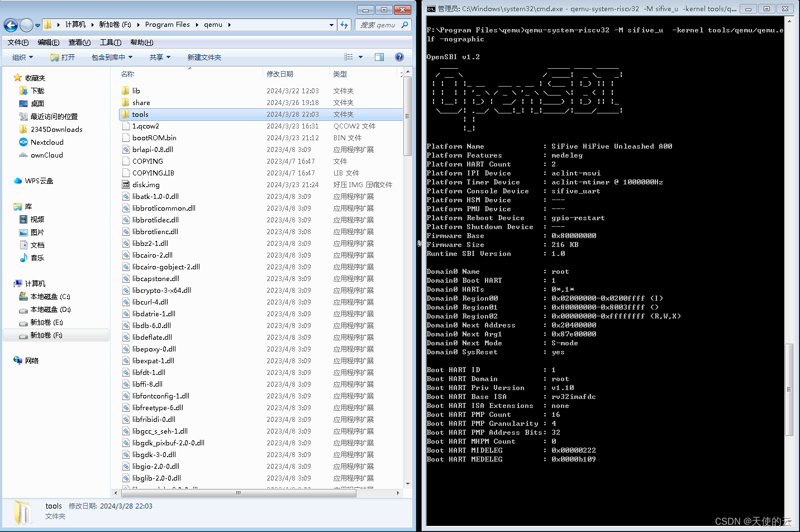Click cmd window vertical scrollbar
Viewport: 800px width, 532px height.
point(789,389)
